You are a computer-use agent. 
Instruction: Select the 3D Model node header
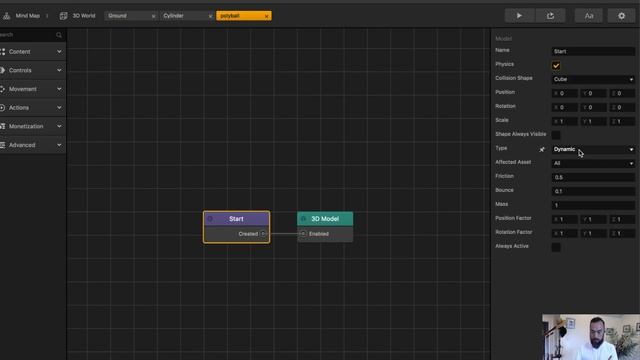click(x=325, y=219)
